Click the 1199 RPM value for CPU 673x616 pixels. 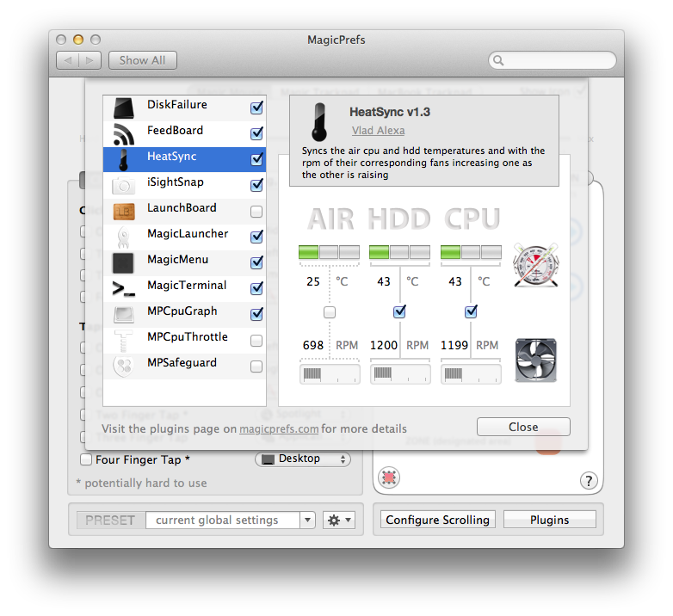[454, 345]
